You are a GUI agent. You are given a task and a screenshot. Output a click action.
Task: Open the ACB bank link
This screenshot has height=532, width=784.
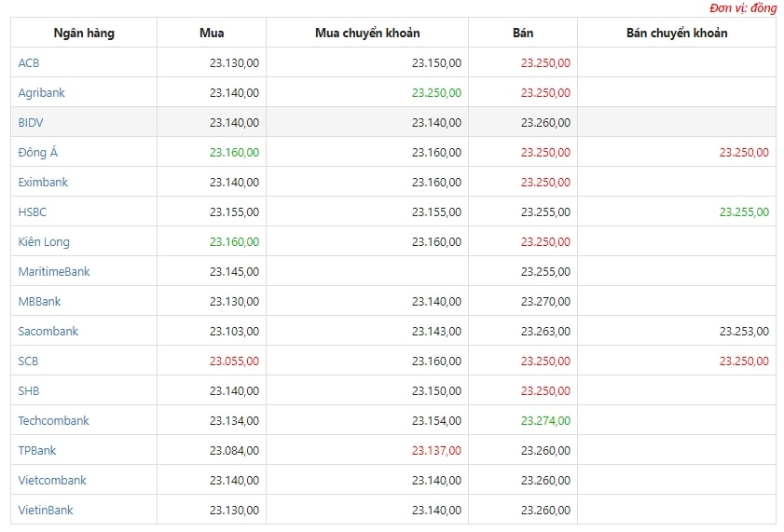click(x=29, y=63)
